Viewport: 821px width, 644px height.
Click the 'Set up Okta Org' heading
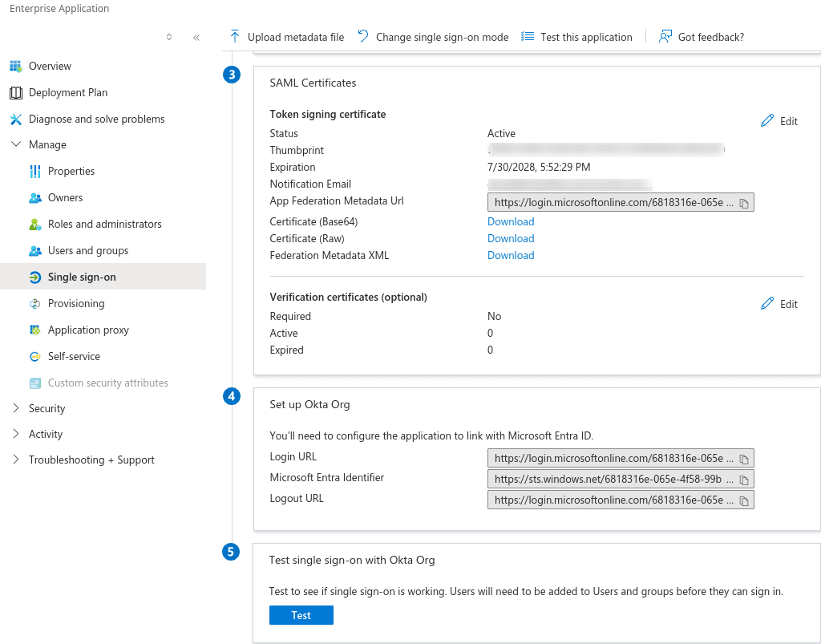click(x=309, y=405)
